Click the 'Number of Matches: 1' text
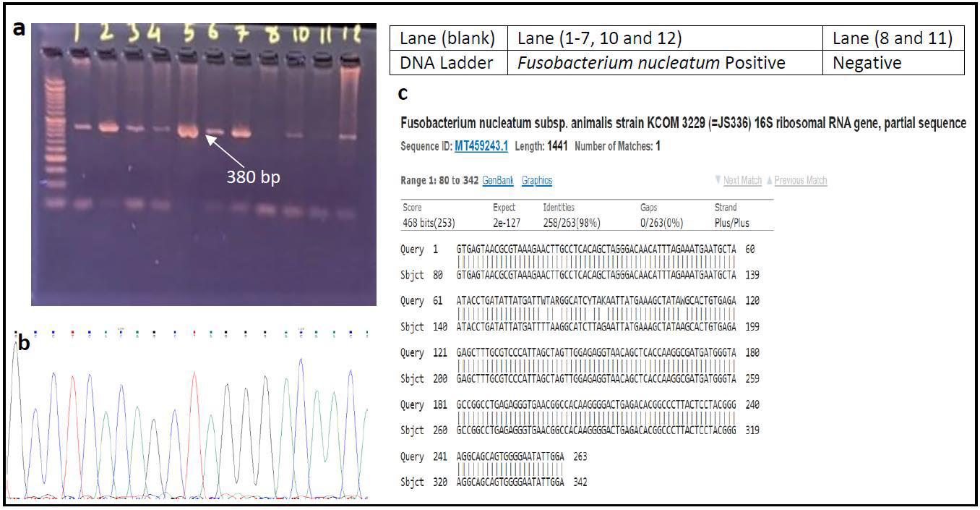Image resolution: width=980 pixels, height=510 pixels. tap(617, 146)
